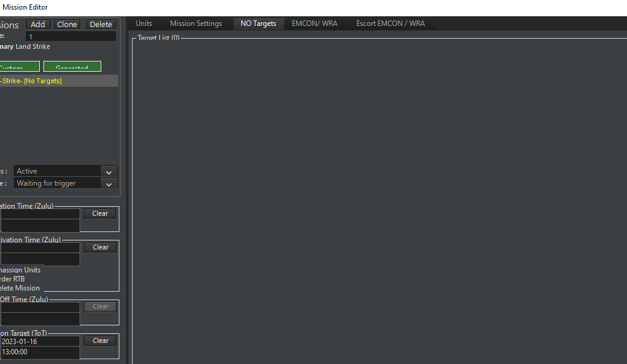
Task: Click the Deactivation Time date field
Action: 40,247
